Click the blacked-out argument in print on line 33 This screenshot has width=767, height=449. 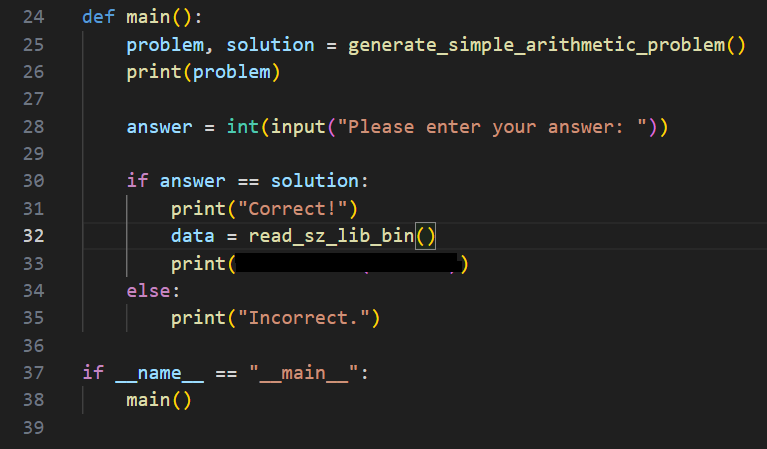(346, 263)
